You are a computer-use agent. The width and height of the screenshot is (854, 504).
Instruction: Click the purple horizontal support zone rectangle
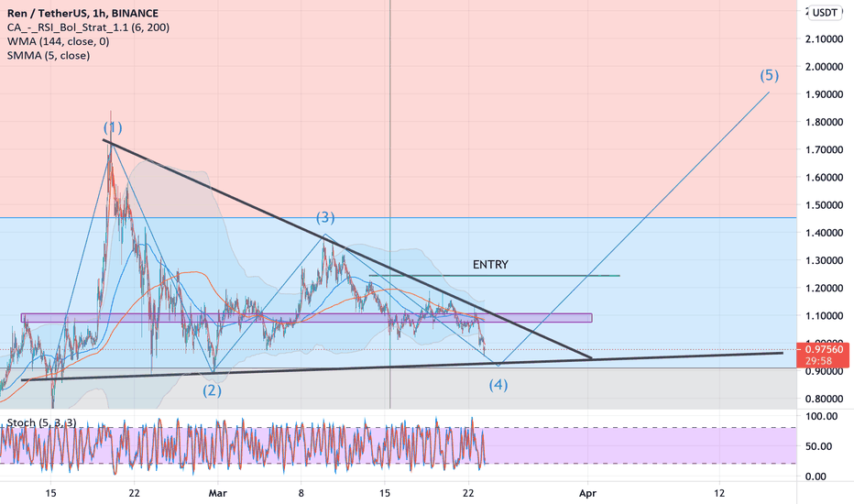click(307, 318)
